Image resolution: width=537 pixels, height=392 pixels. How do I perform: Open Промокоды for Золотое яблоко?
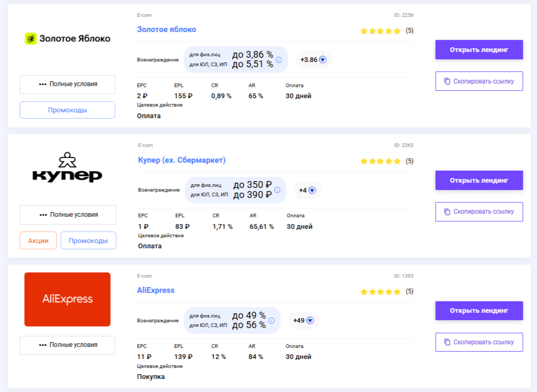pyautogui.click(x=67, y=110)
